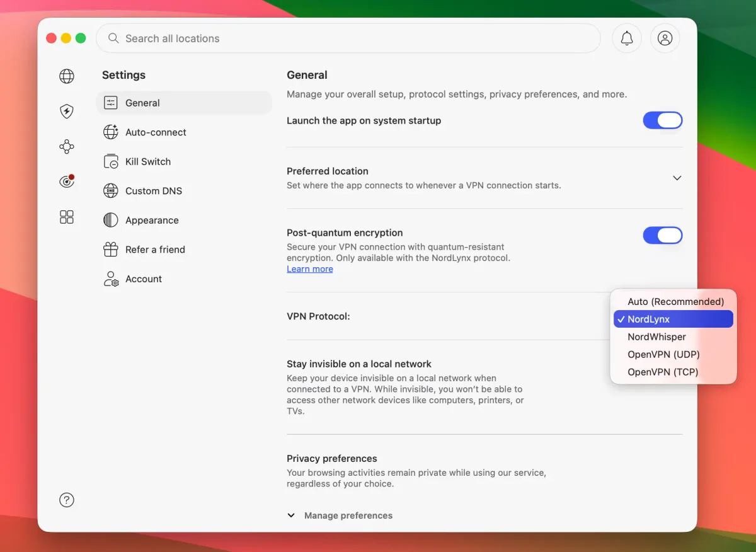Open the four-squares apps grid icon
The image size is (756, 552).
67,217
